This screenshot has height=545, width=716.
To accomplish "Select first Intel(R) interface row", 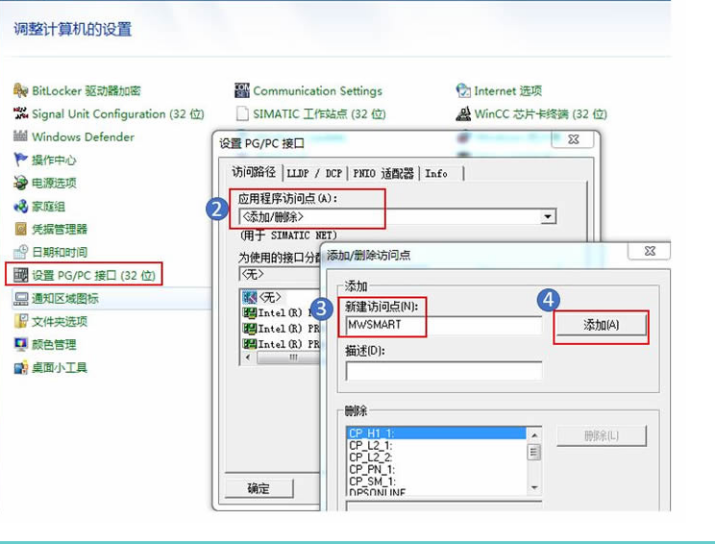I will tap(281, 313).
